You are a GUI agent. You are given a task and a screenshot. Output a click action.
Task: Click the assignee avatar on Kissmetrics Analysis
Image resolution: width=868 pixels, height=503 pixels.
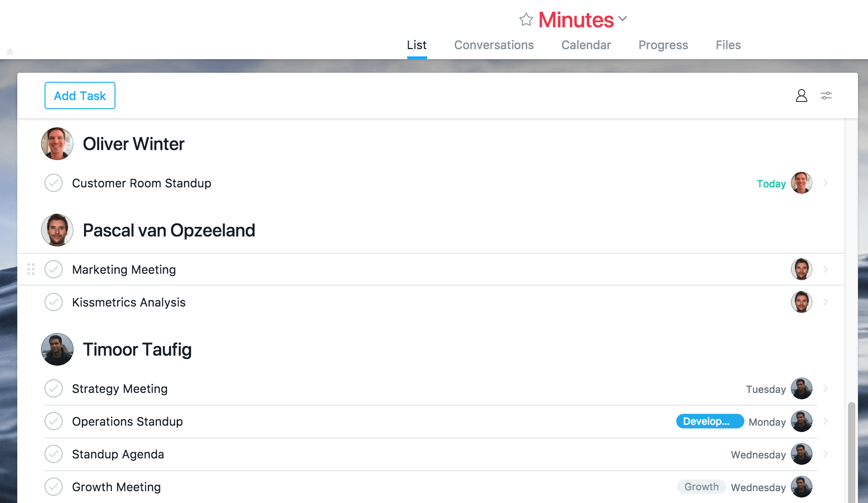[x=801, y=302]
